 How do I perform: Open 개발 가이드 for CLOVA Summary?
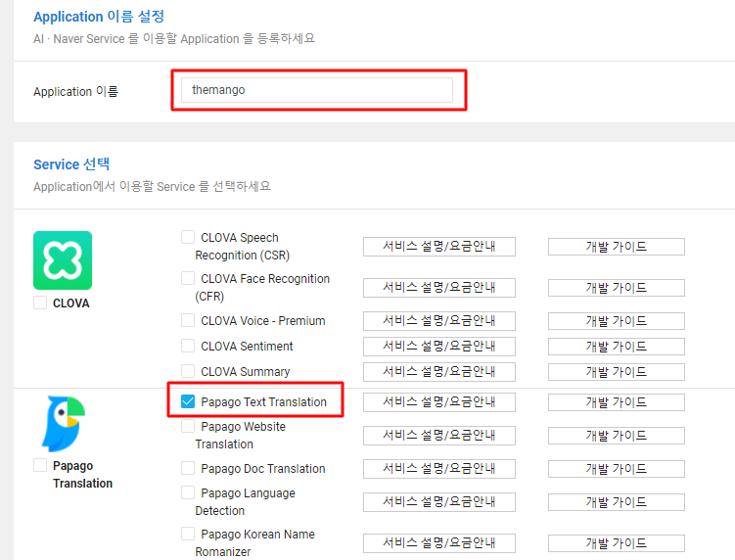point(617,372)
